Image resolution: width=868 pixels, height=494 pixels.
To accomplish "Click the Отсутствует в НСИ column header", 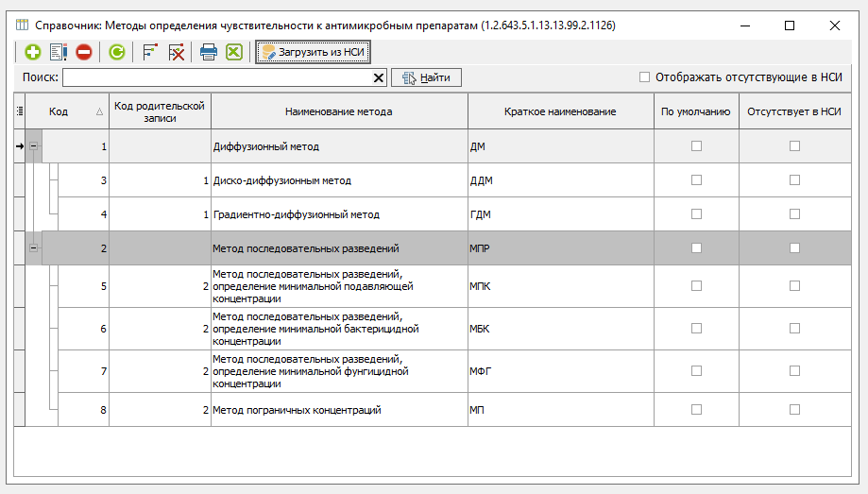I will tap(795, 111).
